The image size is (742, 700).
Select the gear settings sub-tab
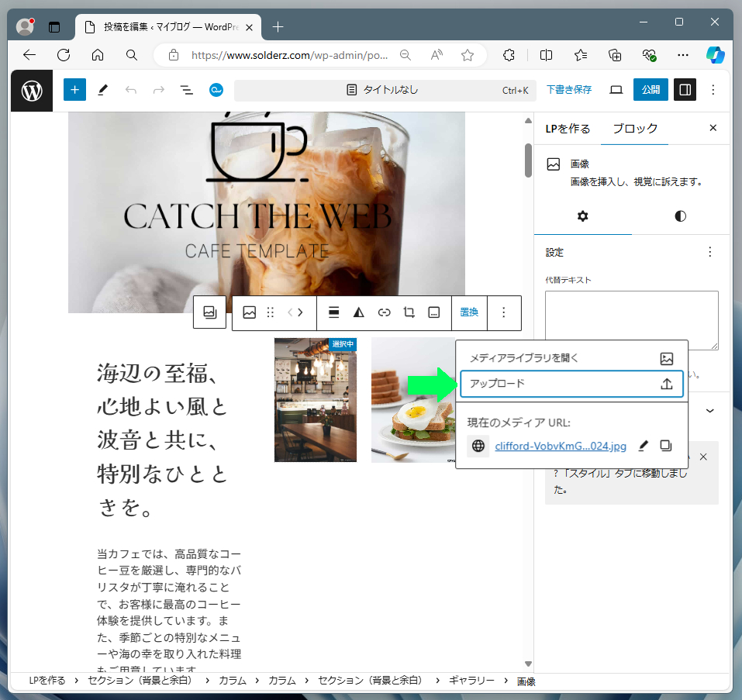pos(582,216)
